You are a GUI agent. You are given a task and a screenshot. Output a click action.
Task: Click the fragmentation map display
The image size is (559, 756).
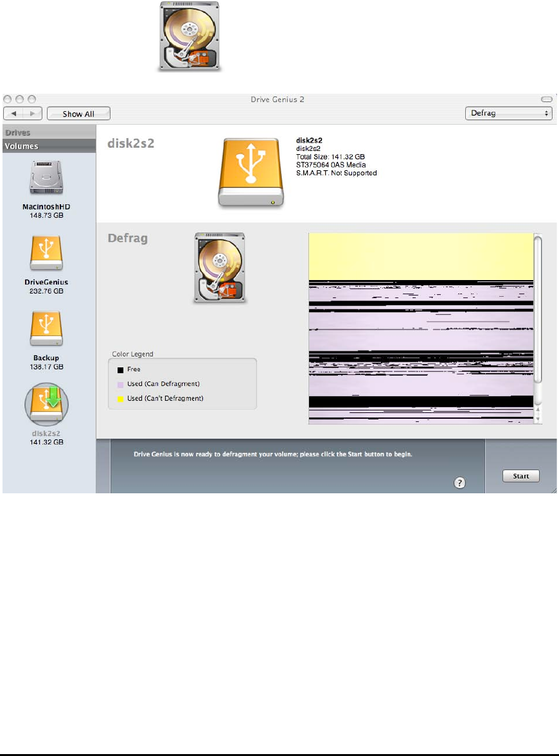coord(421,329)
